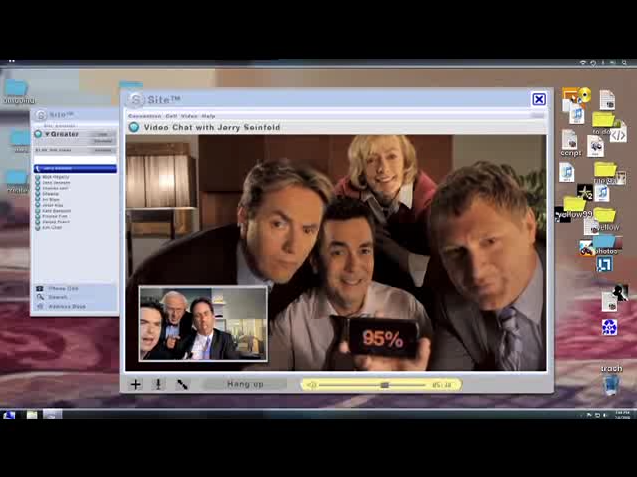637x477 pixels.
Task: Click the Hang up button
Action: [245, 384]
